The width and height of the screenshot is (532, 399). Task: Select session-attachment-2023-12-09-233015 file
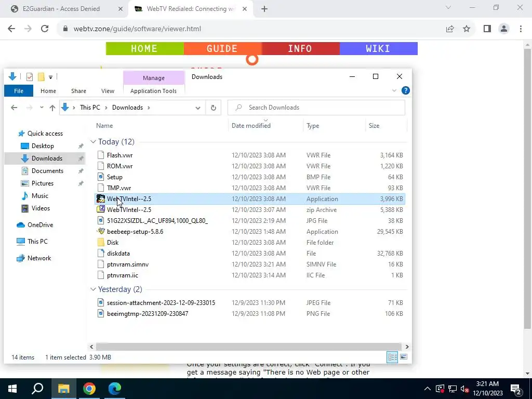click(x=250, y=303)
